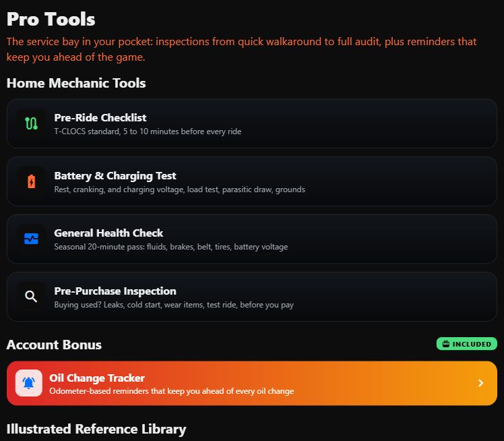Screen dimensions: 504x441
Task: Click 'Seasonal 20-minute pass' description text
Action: click(x=171, y=247)
